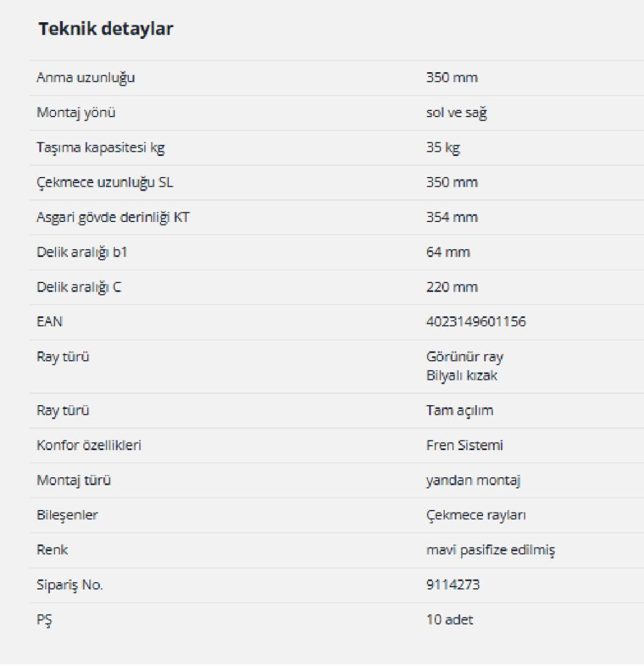Viewport: 644px width, 666px height.
Task: Select the "sol ve sağ" value
Action: click(456, 113)
